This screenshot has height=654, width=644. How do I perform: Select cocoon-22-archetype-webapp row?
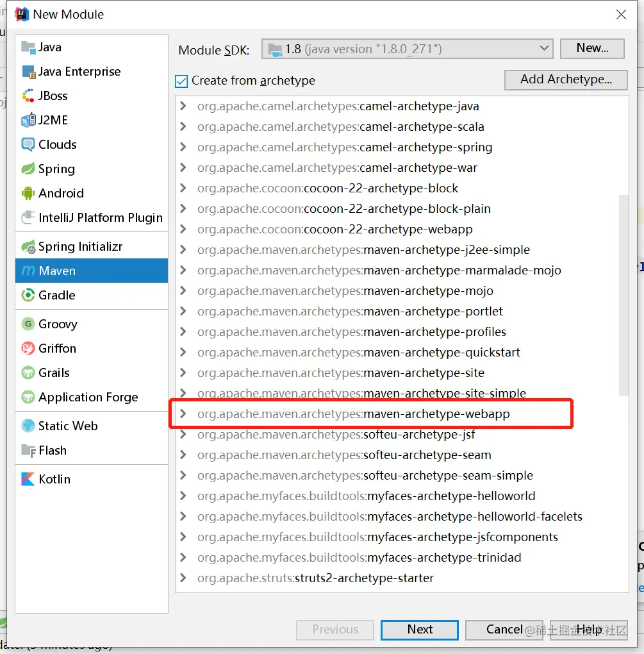402,229
